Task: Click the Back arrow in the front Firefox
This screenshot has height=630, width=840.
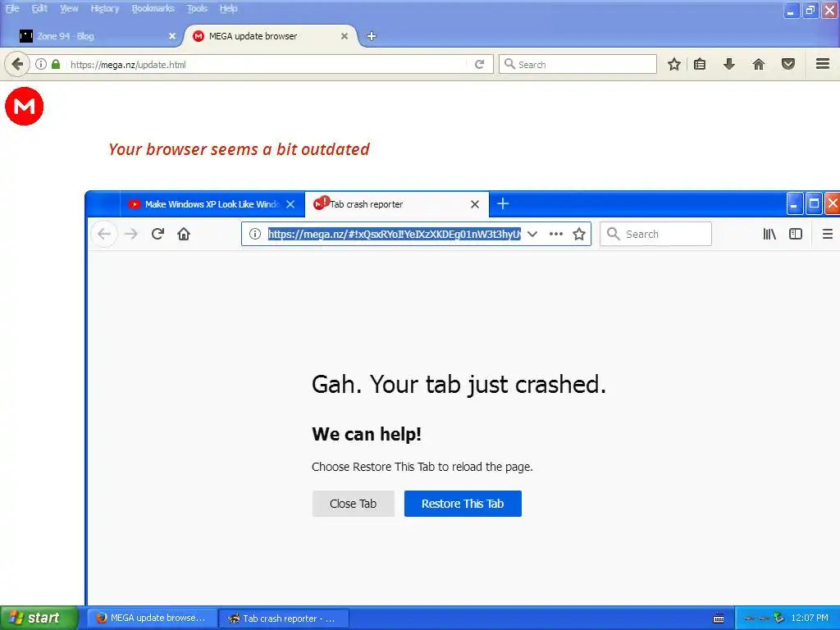Action: (104, 234)
